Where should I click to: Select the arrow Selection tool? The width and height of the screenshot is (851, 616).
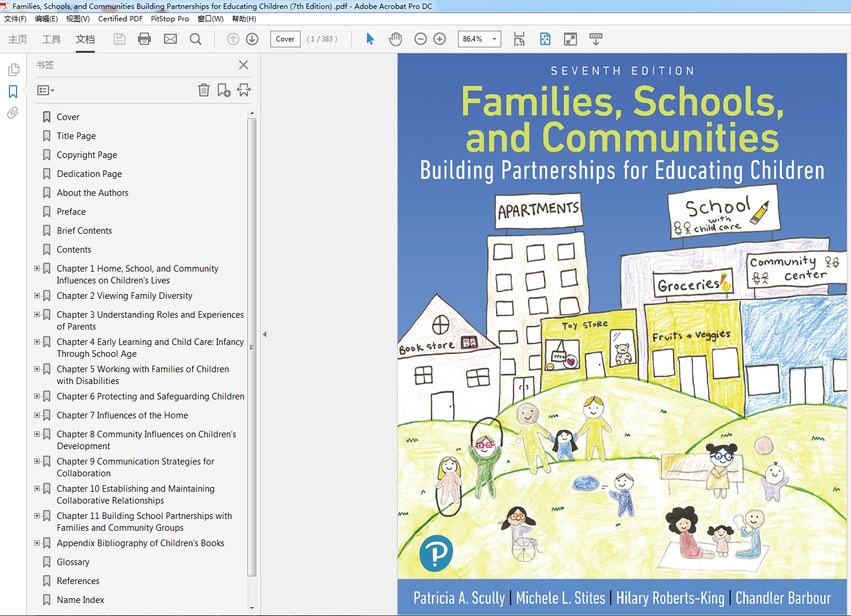370,39
